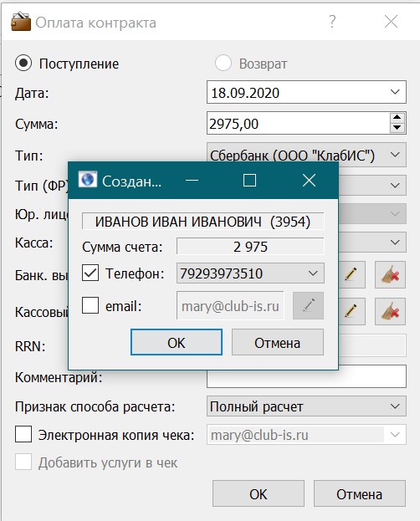Click the pencil edit icon in the Банк. row

pyautogui.click(x=351, y=274)
